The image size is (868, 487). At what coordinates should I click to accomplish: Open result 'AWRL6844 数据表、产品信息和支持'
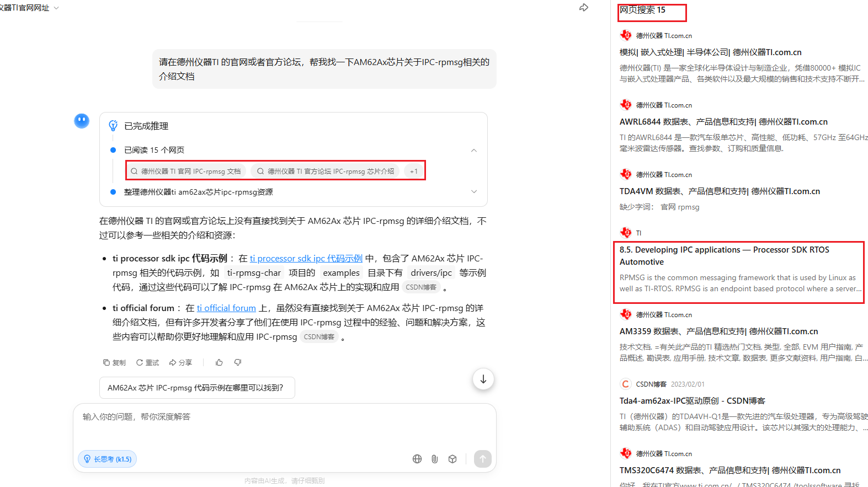click(723, 121)
